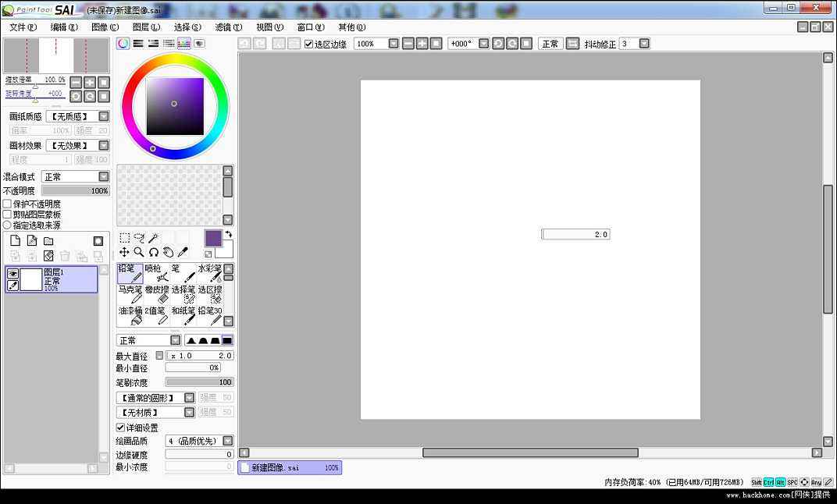Pick the magic wand selection tool
The width and height of the screenshot is (837, 504).
pyautogui.click(x=154, y=239)
